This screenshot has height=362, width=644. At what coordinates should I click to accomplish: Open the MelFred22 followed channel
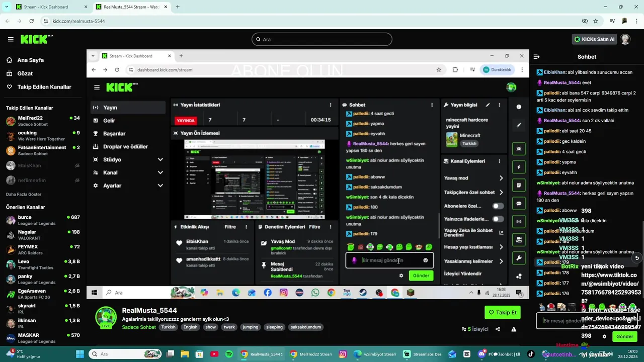tap(43, 121)
